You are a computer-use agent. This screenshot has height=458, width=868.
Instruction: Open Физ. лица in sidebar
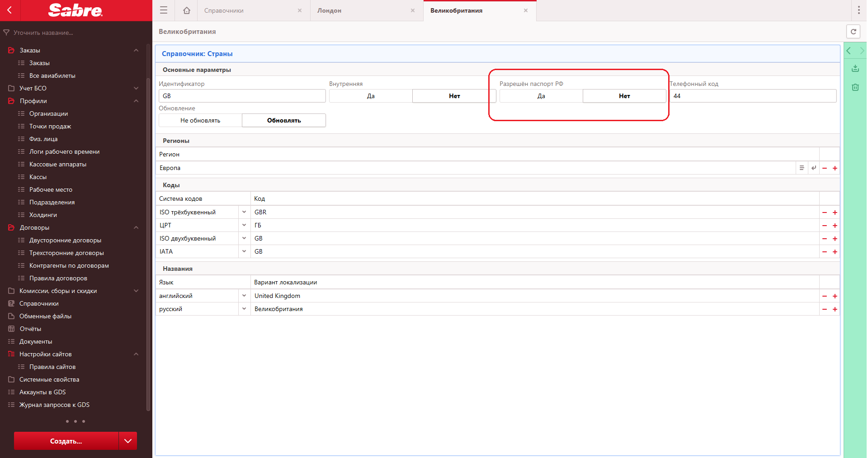(x=43, y=139)
